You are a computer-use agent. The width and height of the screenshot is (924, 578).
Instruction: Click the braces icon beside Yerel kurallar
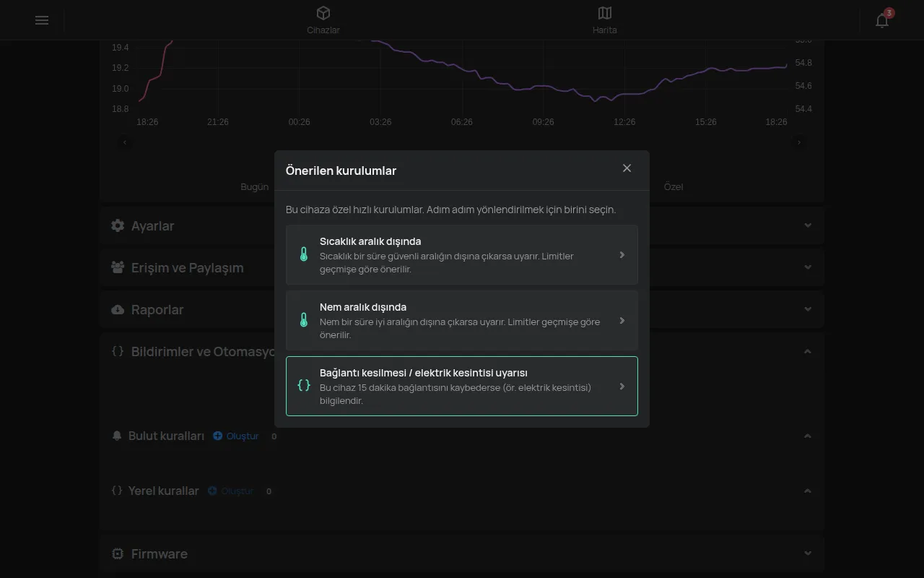[117, 491]
